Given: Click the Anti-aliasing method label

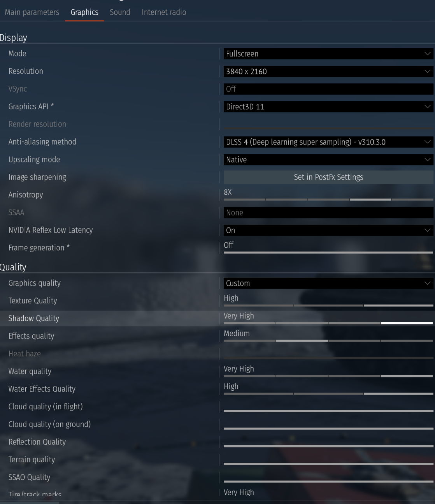Looking at the screenshot, I should (42, 142).
